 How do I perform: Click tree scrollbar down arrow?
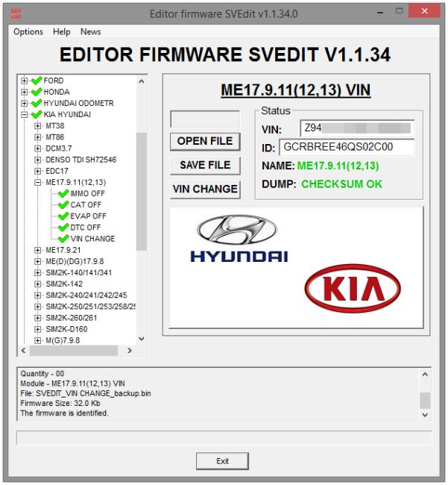[x=142, y=339]
